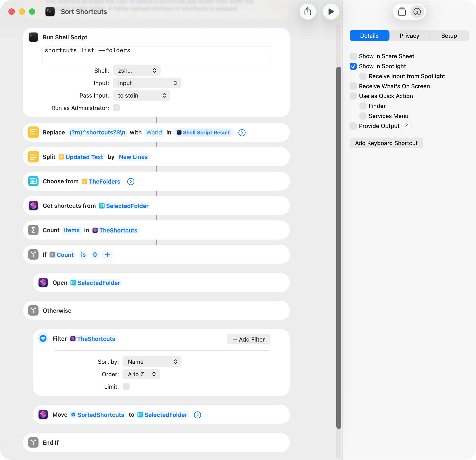
Task: Uncheck Show in Spotlight
Action: coord(353,66)
